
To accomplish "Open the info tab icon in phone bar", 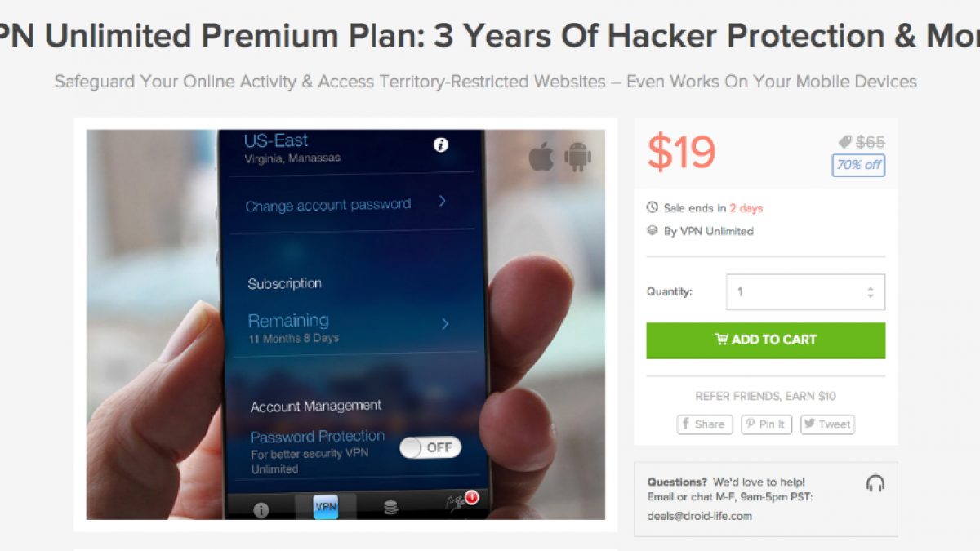I will click(x=261, y=510).
